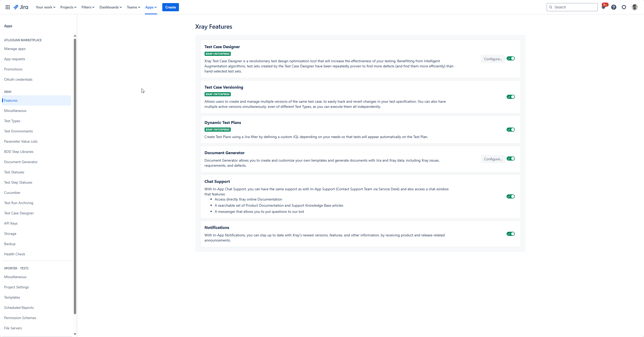Click the Xray Features page heading
644x337 pixels.
pyautogui.click(x=214, y=27)
